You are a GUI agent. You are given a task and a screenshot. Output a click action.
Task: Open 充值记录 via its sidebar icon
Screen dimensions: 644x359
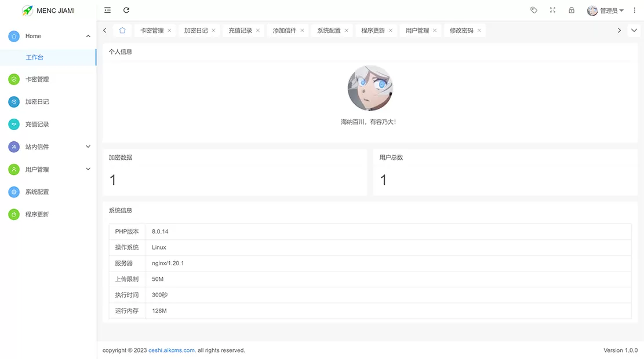pos(14,124)
